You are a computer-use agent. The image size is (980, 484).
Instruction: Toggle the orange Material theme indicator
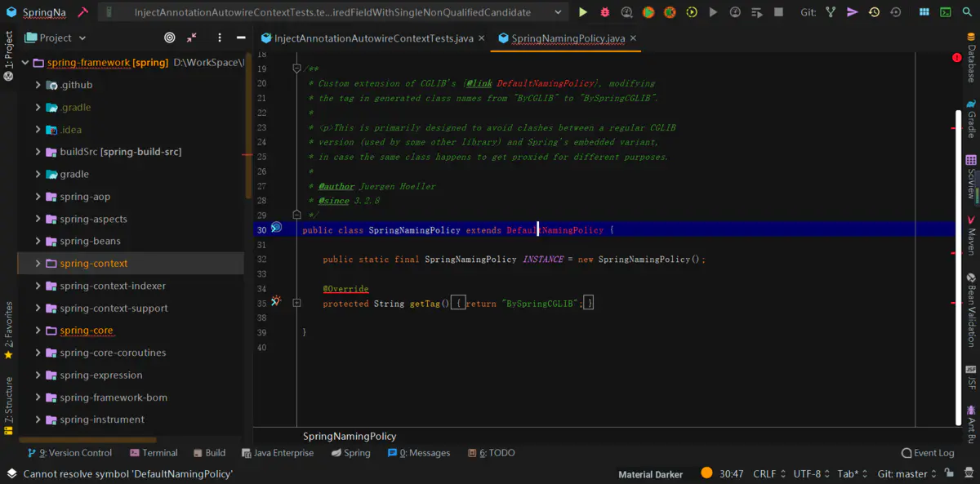coord(706,473)
